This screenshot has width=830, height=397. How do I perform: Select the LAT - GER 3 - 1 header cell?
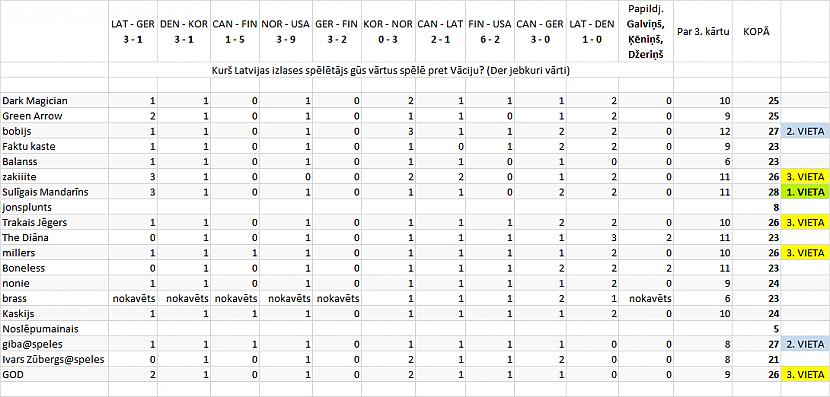[x=133, y=31]
